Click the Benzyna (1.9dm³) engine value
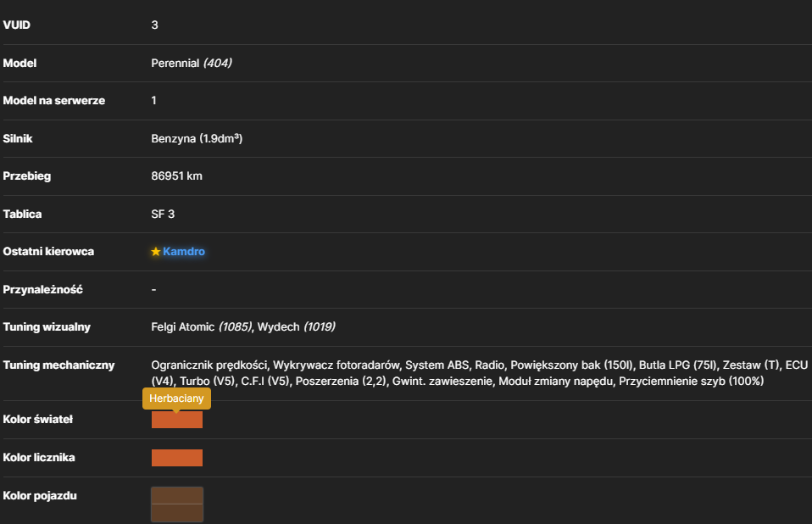Image resolution: width=812 pixels, height=524 pixels. coord(197,139)
